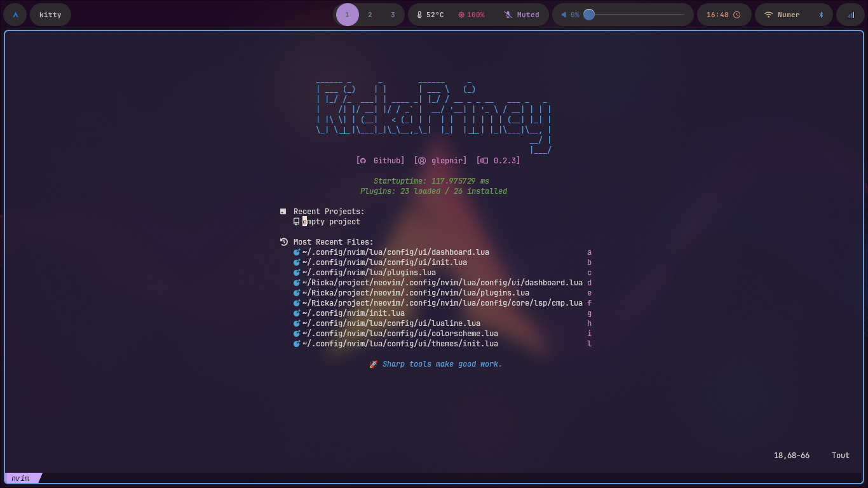Click the icon beside empty project
868x488 pixels.
[x=297, y=222]
